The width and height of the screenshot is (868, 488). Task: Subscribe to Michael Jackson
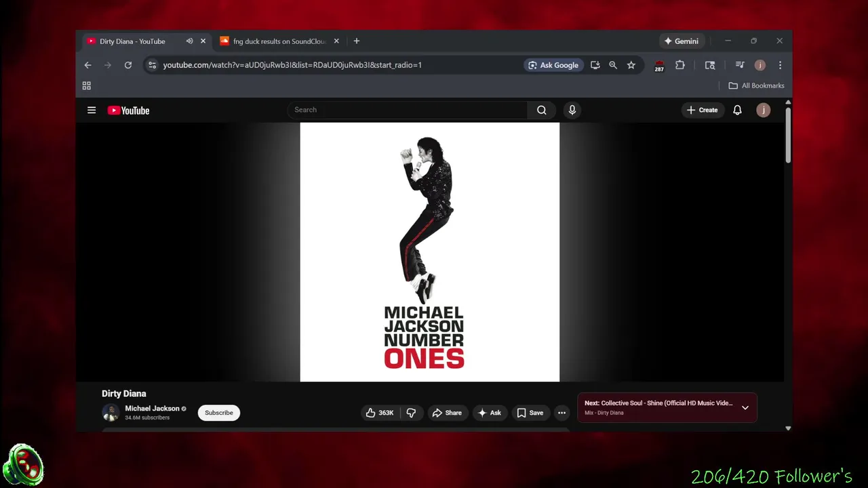pos(219,413)
